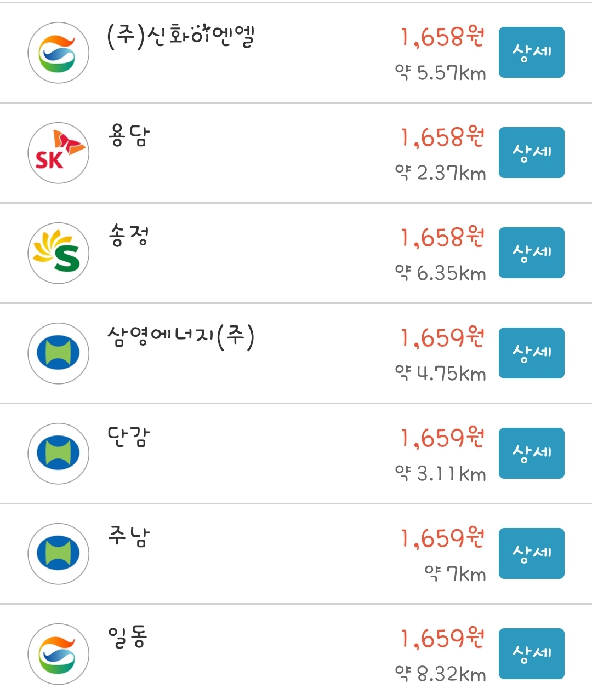The height and width of the screenshot is (700, 592).
Task: Open 상세 details for 주남 station
Action: [532, 554]
